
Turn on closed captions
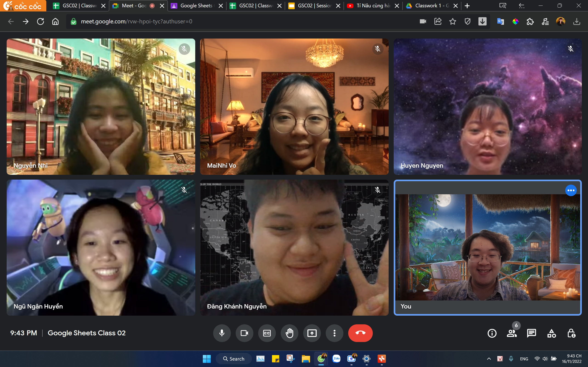[267, 333]
